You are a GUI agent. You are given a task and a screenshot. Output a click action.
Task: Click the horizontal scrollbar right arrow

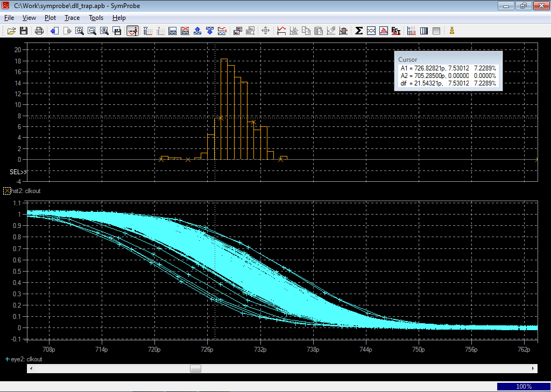click(533, 369)
